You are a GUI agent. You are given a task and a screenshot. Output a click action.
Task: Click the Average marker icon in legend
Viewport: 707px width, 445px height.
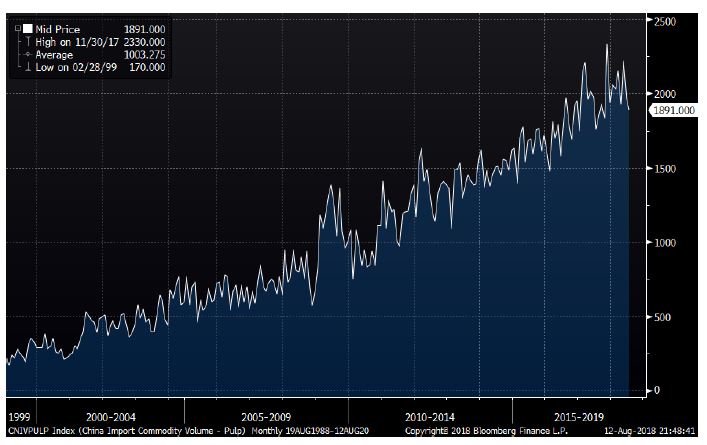(x=27, y=56)
